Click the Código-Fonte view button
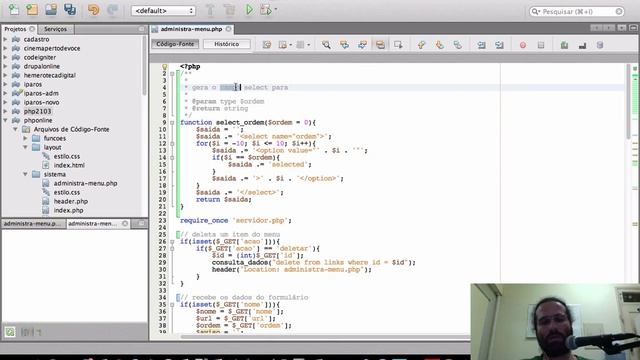This screenshot has width=640, height=360. click(x=175, y=44)
